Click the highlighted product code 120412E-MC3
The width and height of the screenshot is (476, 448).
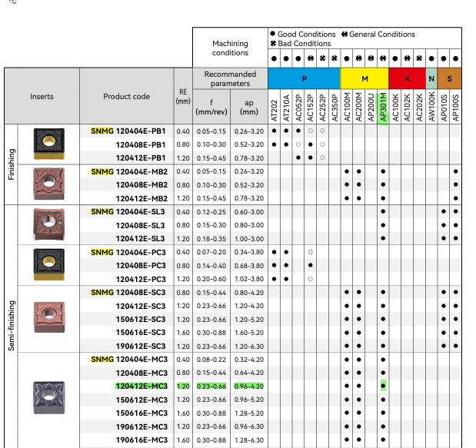point(141,386)
